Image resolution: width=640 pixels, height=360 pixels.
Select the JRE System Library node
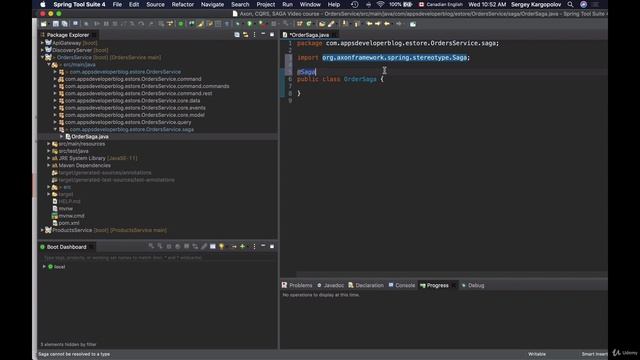pos(98,158)
